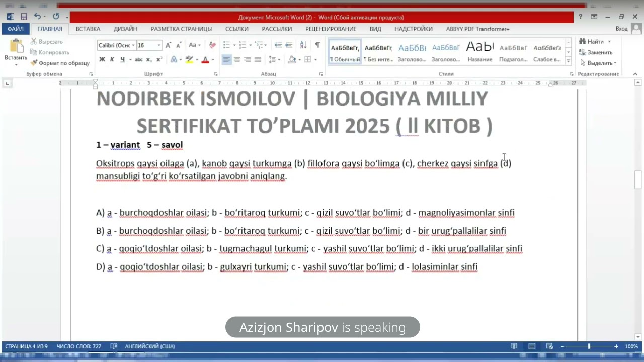The image size is (644, 362).
Task: Open the font size 16 dropdown
Action: tap(159, 45)
